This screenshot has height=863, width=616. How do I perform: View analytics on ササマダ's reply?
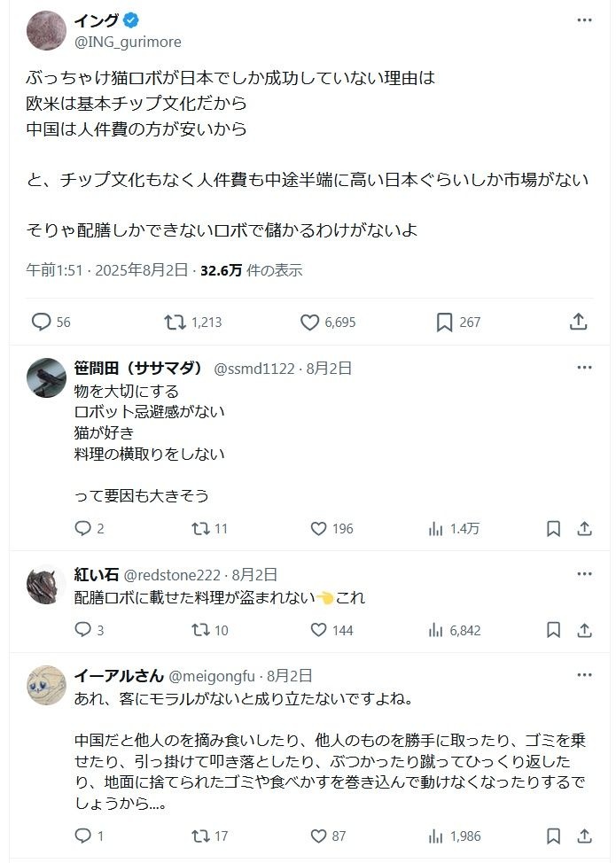coord(436,529)
